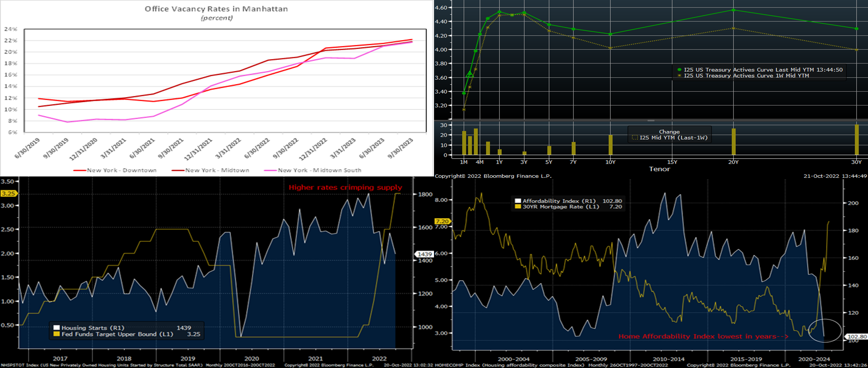The height and width of the screenshot is (368, 868).
Task: Click dashed box icon beside I25 Mid YTM
Action: coord(635,138)
